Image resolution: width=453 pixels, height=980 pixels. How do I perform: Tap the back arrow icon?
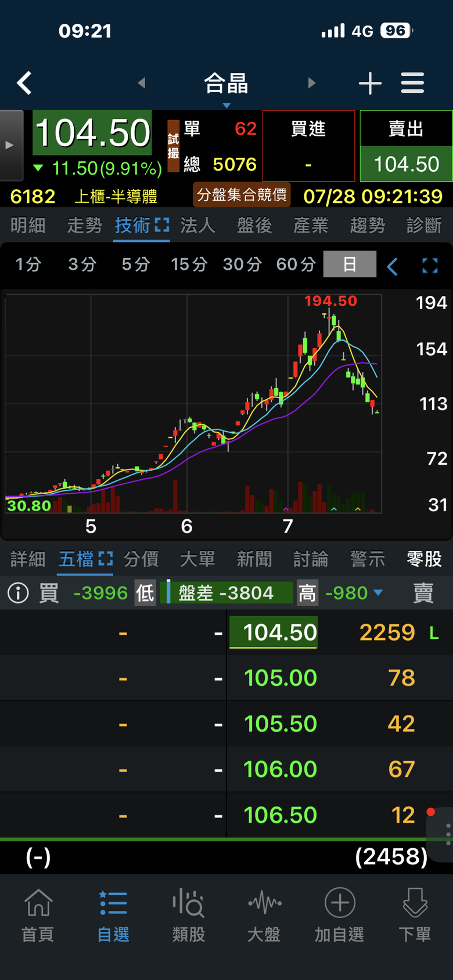click(24, 83)
